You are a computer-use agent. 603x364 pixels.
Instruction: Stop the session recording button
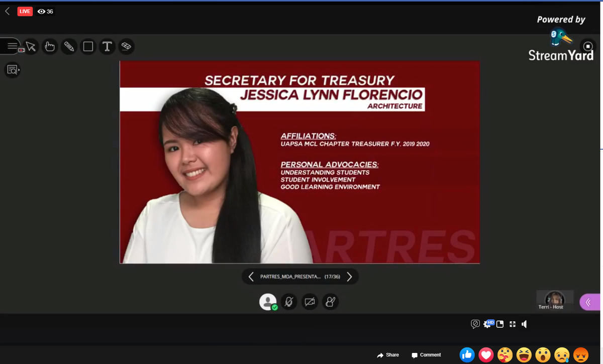pos(588,47)
